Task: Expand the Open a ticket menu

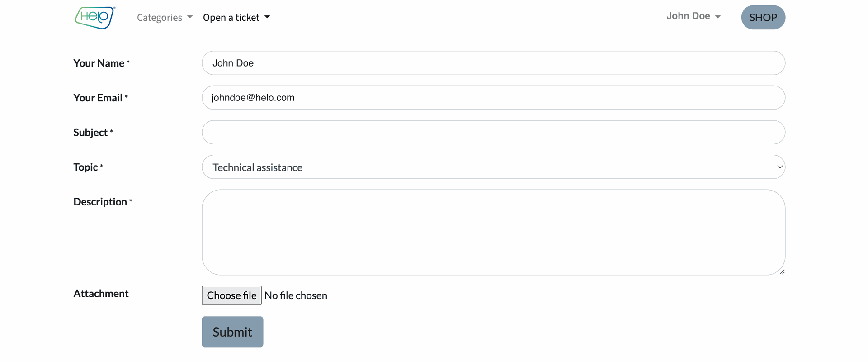Action: pos(231,18)
